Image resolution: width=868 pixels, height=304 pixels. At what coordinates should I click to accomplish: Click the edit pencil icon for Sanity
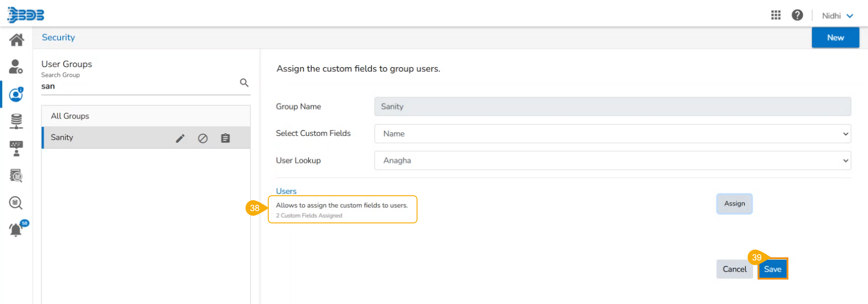(180, 138)
